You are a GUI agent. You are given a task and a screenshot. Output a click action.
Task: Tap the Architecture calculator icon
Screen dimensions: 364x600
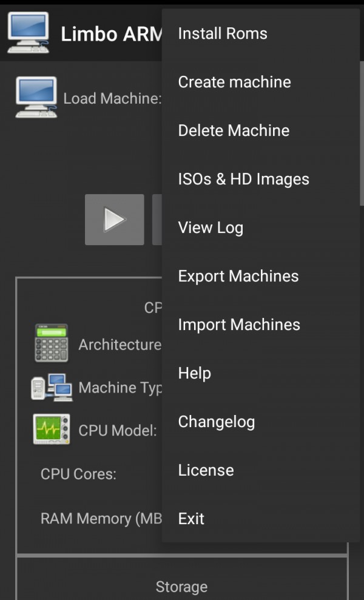pos(52,343)
